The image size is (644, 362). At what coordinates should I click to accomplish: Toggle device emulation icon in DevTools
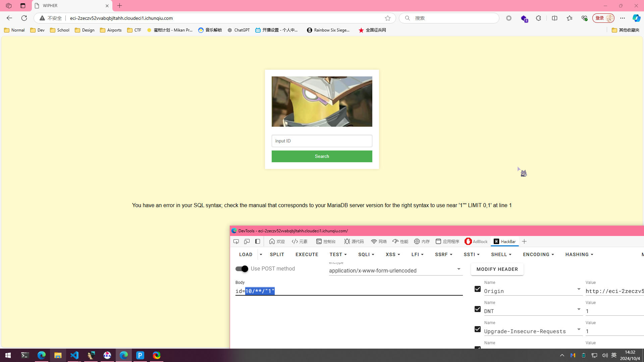pos(247,241)
